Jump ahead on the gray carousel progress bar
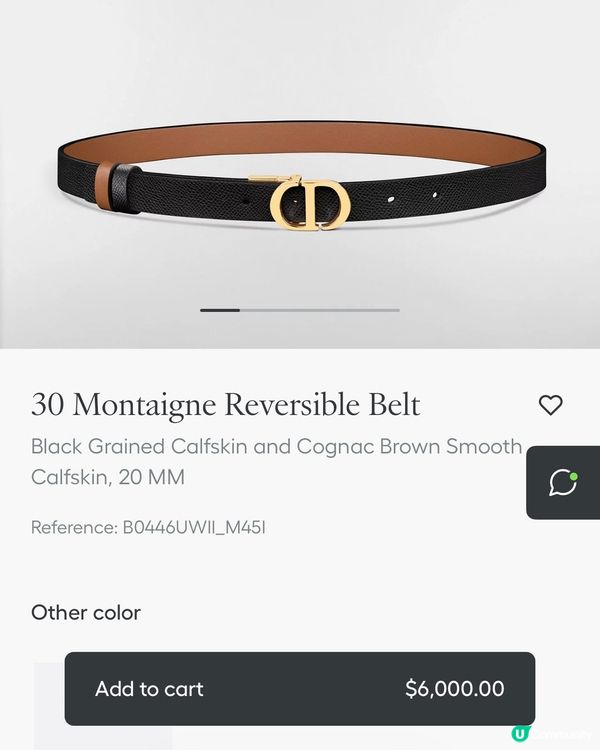Viewport: 600px width, 750px height. coord(320,310)
